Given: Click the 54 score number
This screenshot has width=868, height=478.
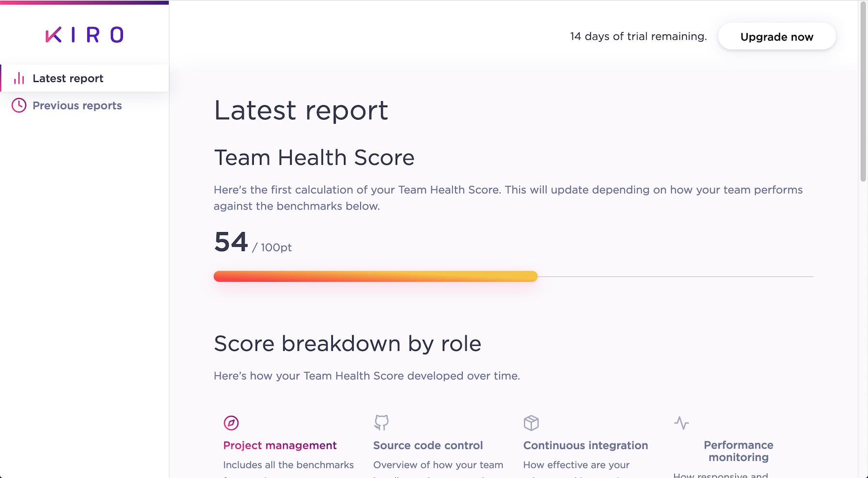Looking at the screenshot, I should tap(231, 242).
